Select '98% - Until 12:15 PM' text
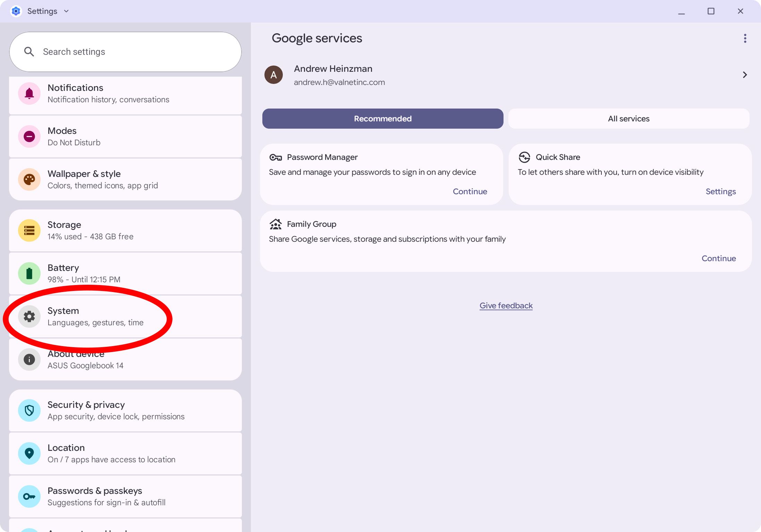Viewport: 761px width, 532px height. 84,280
